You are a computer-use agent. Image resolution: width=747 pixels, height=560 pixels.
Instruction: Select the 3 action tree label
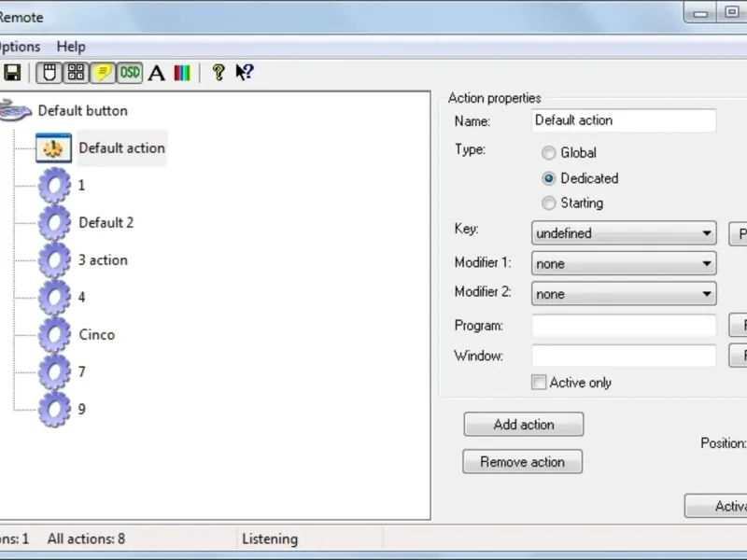pyautogui.click(x=103, y=260)
